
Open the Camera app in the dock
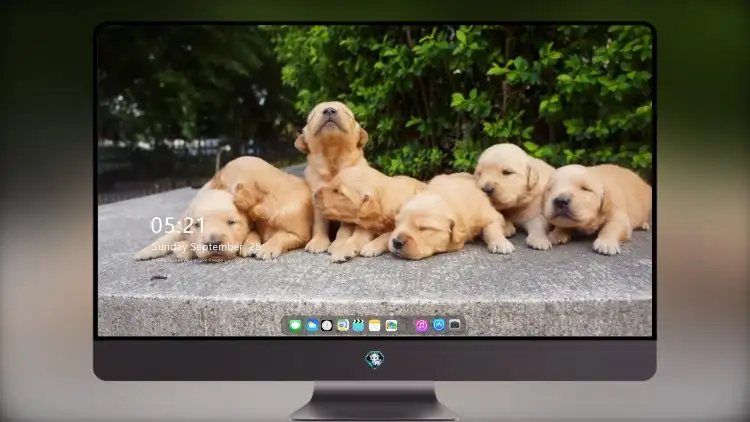coord(455,325)
